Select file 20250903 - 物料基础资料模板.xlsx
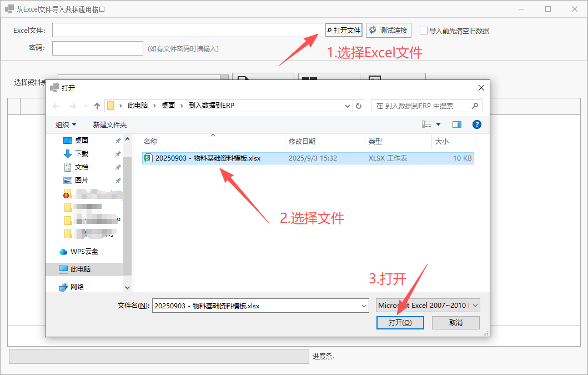This screenshot has height=375, width=588. pyautogui.click(x=308, y=158)
